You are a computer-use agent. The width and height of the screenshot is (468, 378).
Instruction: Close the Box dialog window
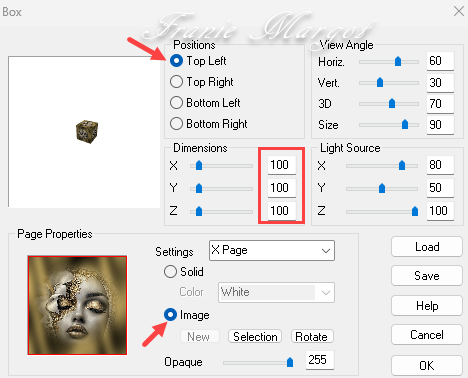[x=459, y=11]
